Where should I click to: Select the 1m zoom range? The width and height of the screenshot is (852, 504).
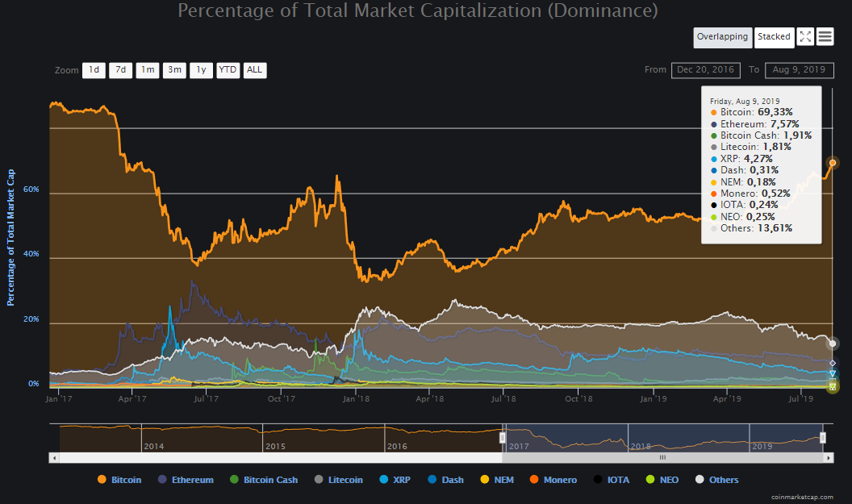click(x=147, y=70)
